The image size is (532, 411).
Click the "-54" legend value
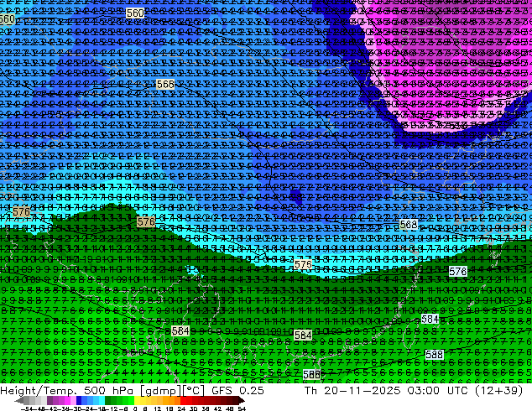tap(27, 408)
